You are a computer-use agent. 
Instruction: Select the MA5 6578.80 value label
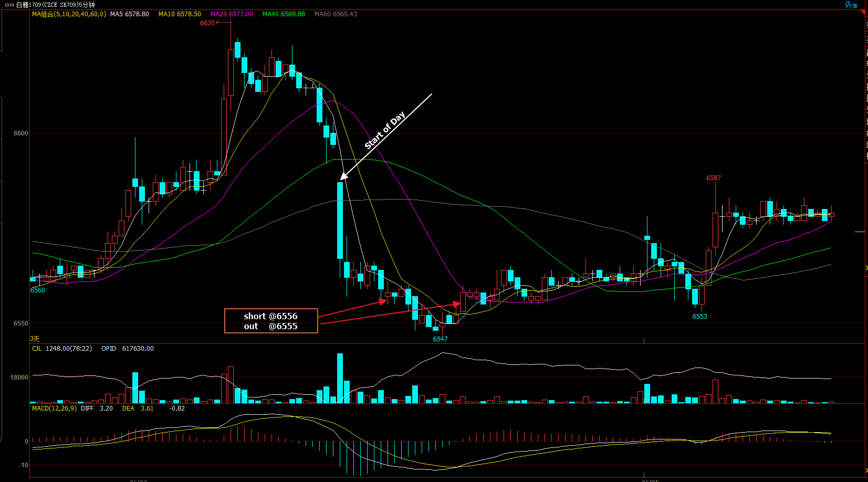(x=130, y=14)
